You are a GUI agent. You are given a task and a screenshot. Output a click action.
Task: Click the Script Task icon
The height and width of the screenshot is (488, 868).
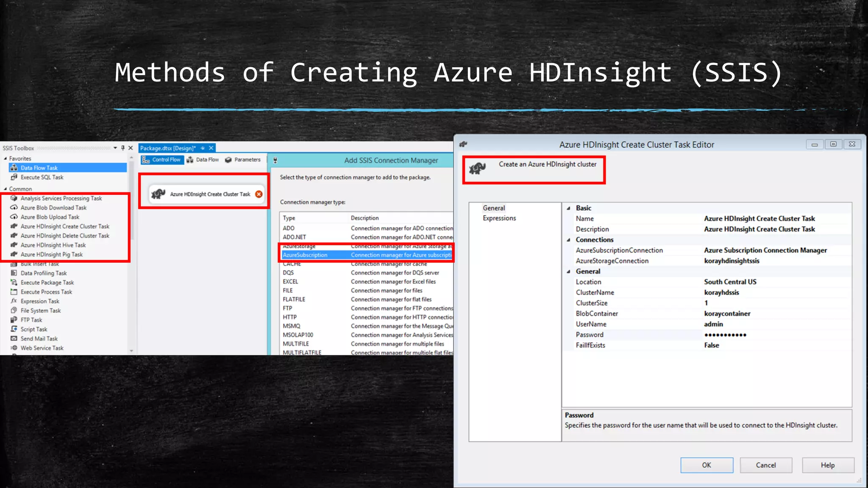[x=14, y=329]
